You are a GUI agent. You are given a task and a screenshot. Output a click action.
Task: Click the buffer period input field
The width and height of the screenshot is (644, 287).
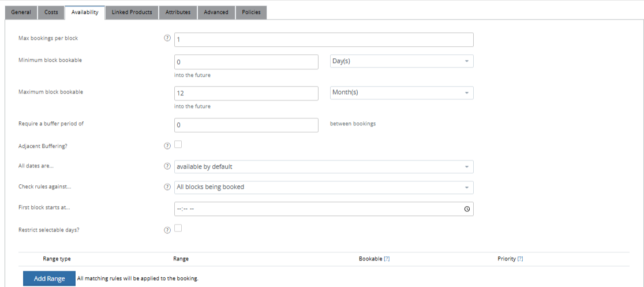[246, 125]
